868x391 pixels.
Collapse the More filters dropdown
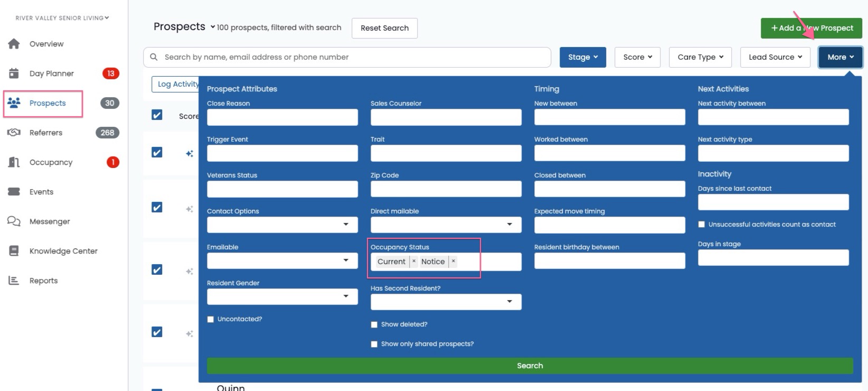click(841, 57)
